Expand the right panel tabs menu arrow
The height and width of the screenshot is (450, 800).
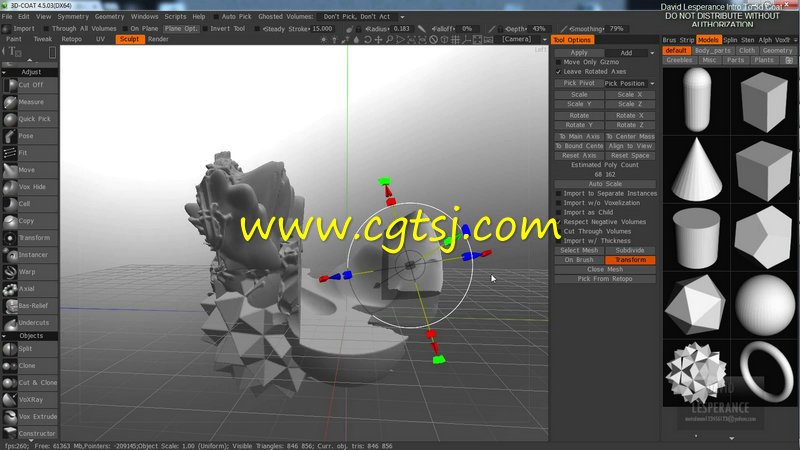(795, 40)
